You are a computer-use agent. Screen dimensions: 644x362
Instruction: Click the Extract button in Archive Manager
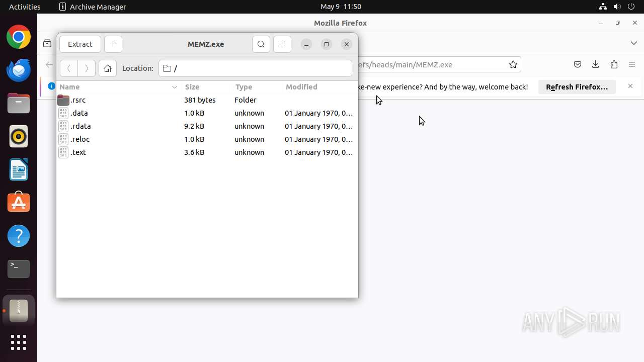80,44
